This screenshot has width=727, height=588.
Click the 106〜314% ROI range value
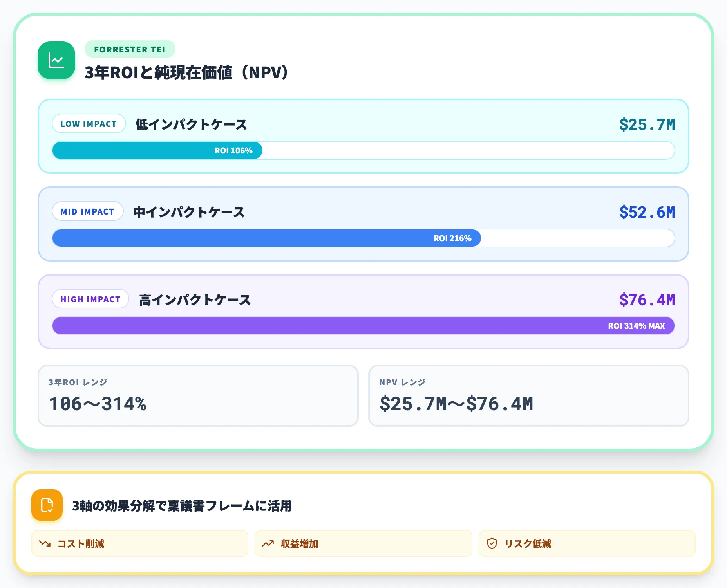pyautogui.click(x=98, y=404)
